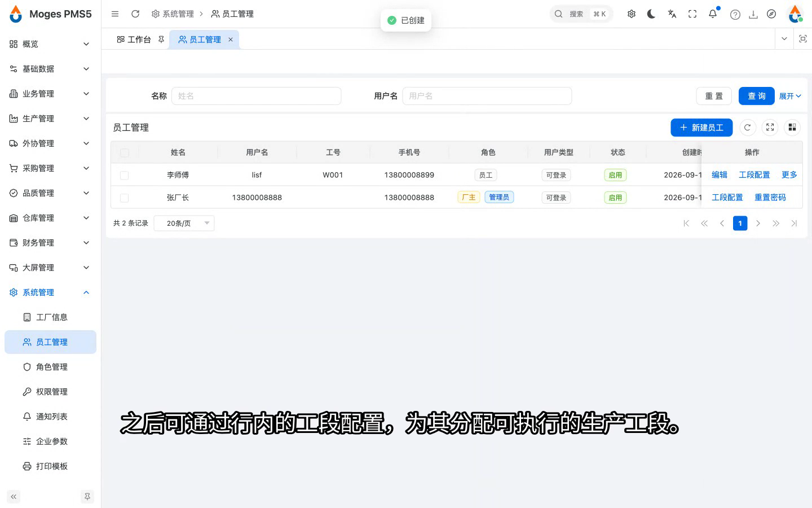Image resolution: width=812 pixels, height=508 pixels.
Task: Collapse the 系统管理 sidebar menu
Action: click(50, 292)
